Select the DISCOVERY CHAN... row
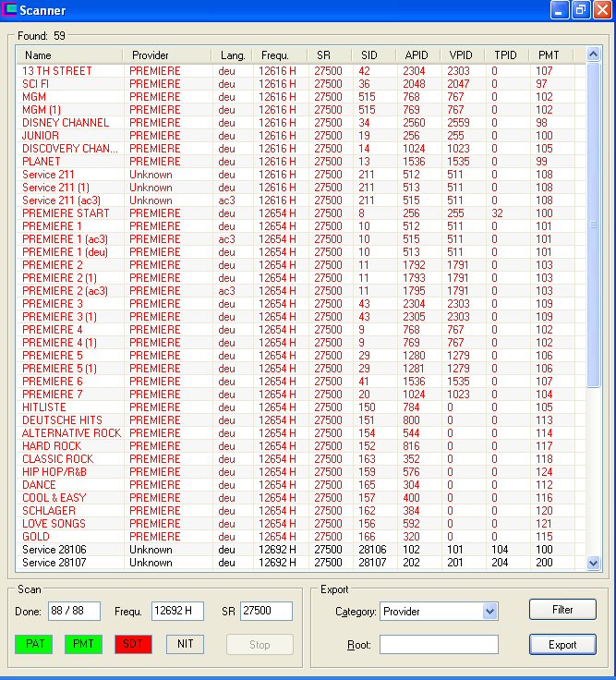The width and height of the screenshot is (616, 680). (301, 149)
